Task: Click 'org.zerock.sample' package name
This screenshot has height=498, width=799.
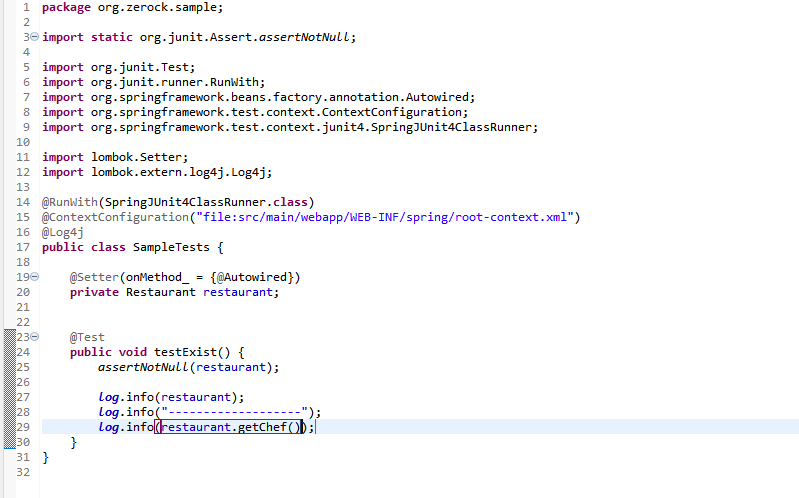Action: [157, 8]
